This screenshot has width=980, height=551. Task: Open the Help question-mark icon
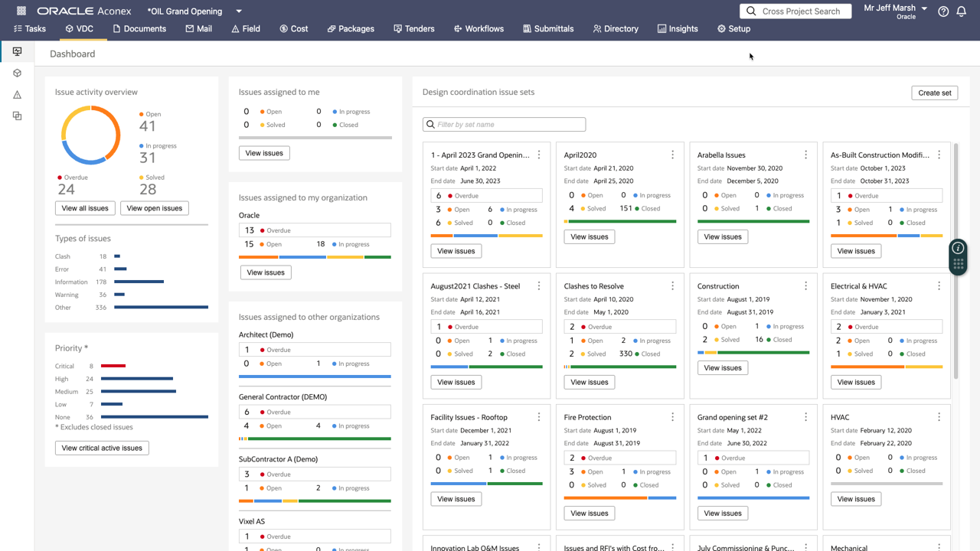pyautogui.click(x=943, y=11)
